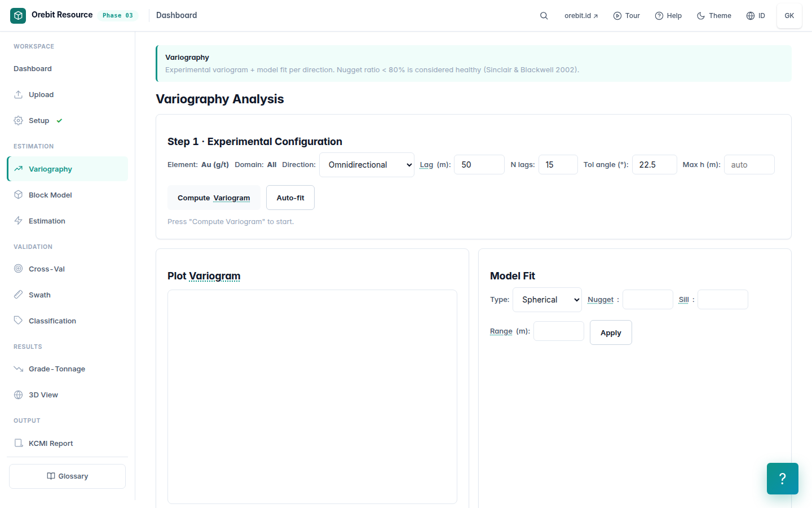This screenshot has height=508, width=812.
Task: Open Grade-Tonnage results
Action: [68, 369]
